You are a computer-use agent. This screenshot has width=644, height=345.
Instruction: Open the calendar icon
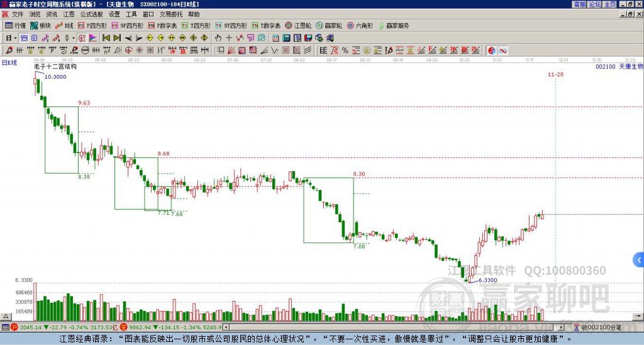tap(275, 38)
